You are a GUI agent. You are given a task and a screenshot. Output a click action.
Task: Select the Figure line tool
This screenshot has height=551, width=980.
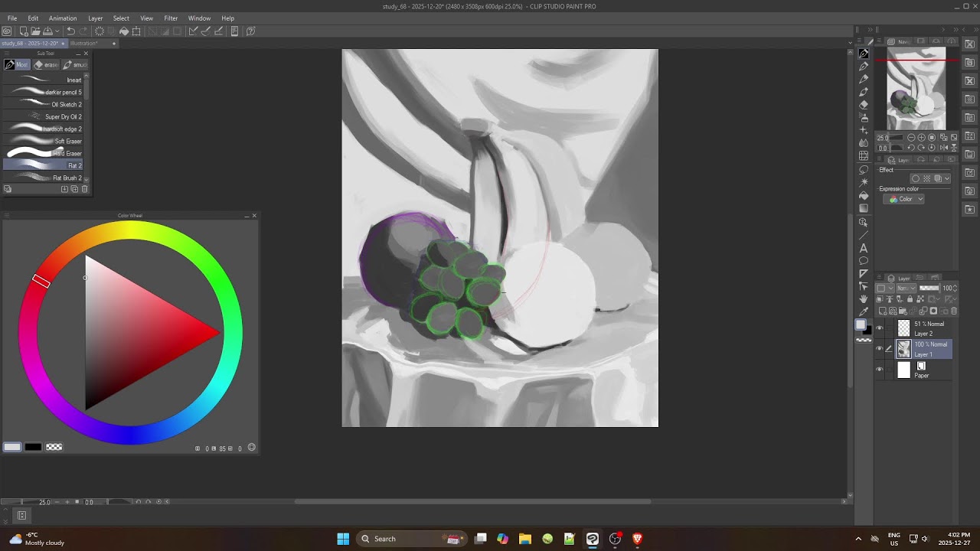[864, 235]
